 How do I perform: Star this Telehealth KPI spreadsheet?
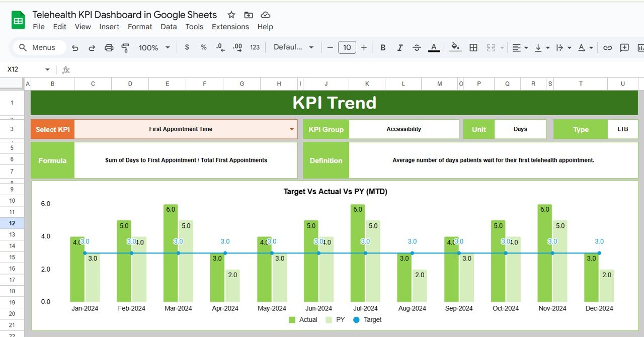click(231, 15)
